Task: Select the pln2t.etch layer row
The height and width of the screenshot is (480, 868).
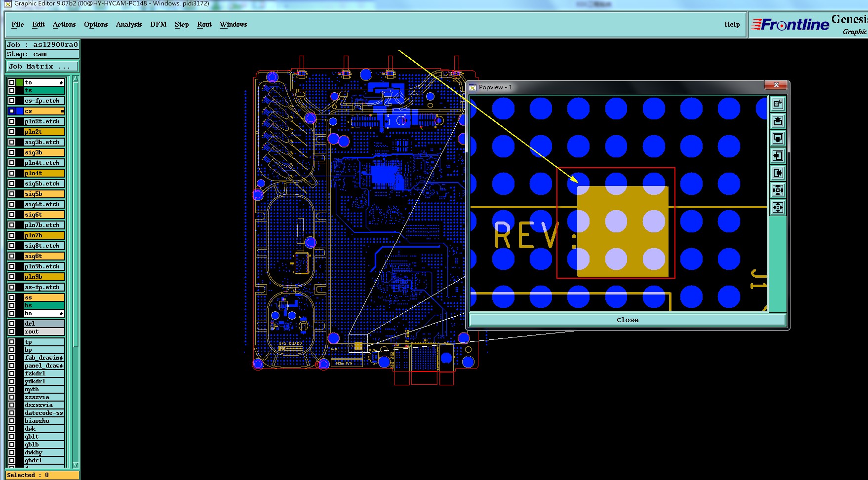Action: click(44, 121)
